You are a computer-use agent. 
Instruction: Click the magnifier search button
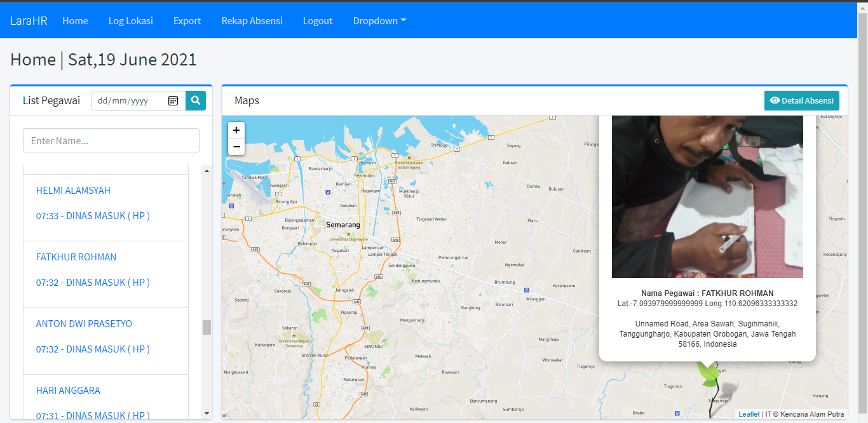(x=196, y=100)
